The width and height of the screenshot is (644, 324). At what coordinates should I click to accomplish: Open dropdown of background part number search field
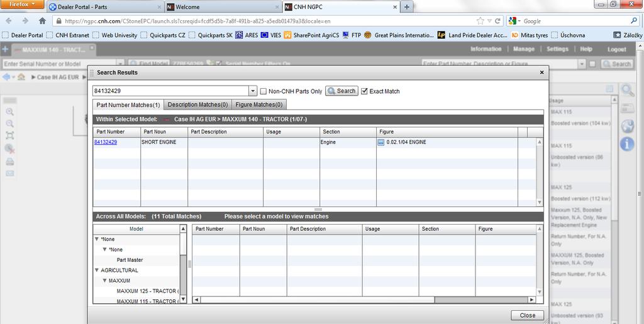(x=582, y=64)
